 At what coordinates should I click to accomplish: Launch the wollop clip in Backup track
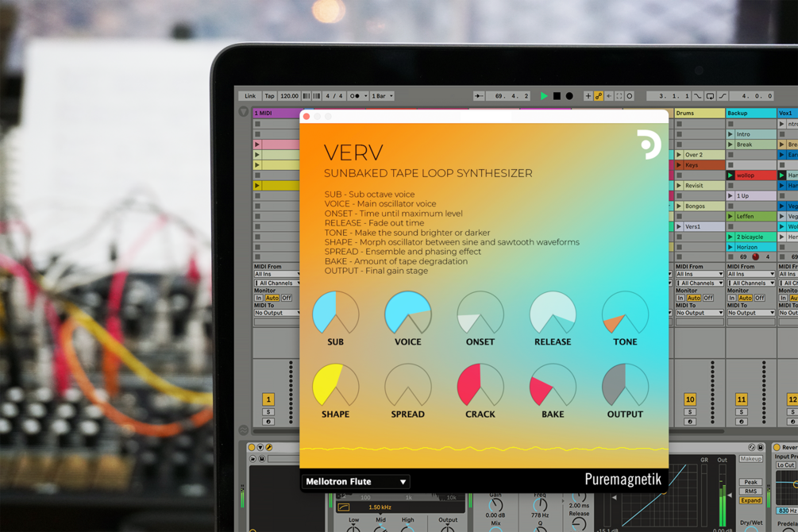731,175
